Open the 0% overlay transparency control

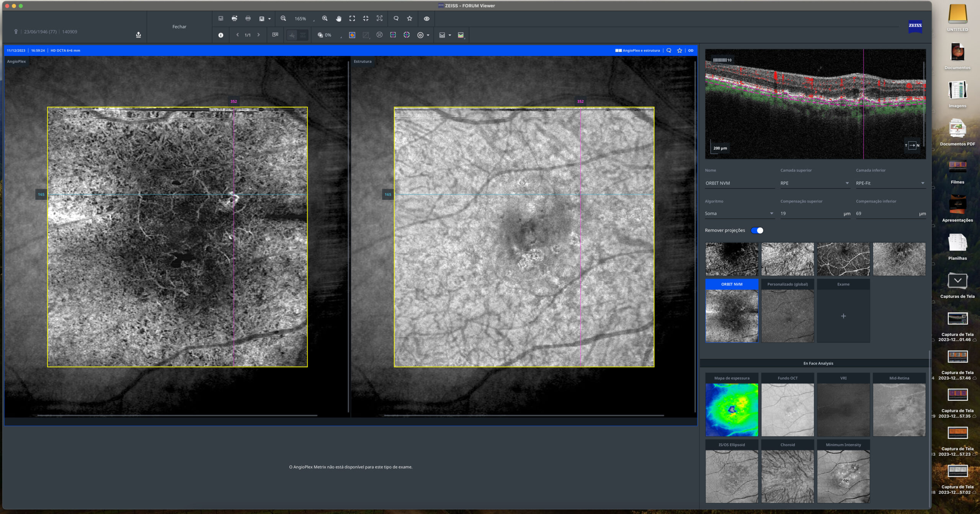click(329, 35)
